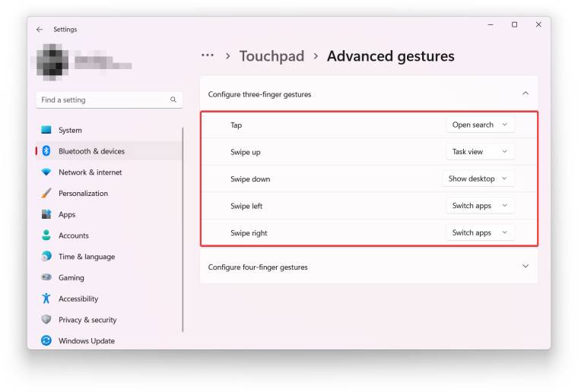The height and width of the screenshot is (392, 578).
Task: Click the breadcrumb ellipsis button
Action: (207, 56)
